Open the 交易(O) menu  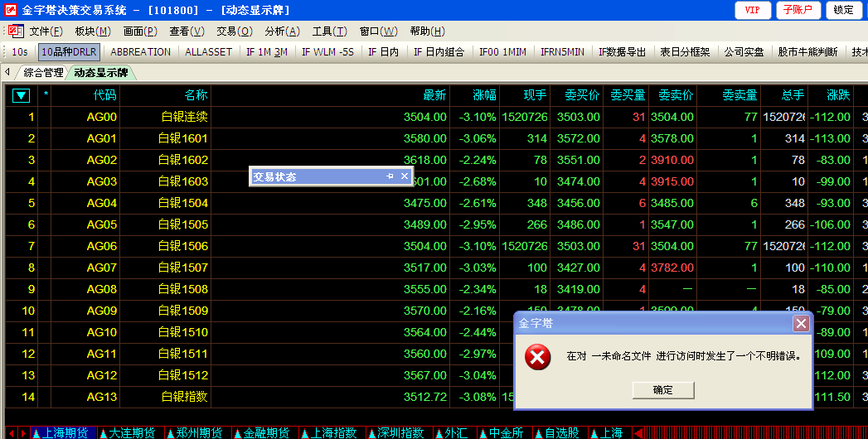pos(234,31)
